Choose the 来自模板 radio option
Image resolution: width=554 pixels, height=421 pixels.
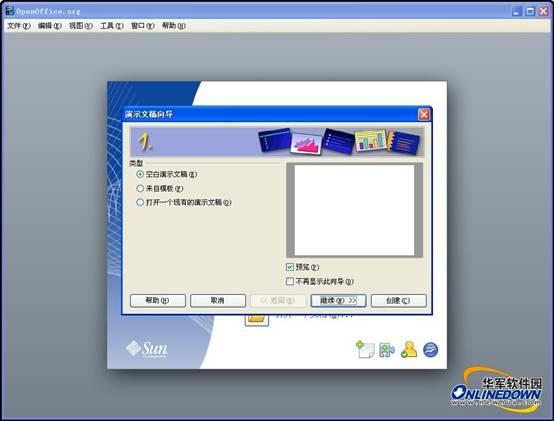140,188
